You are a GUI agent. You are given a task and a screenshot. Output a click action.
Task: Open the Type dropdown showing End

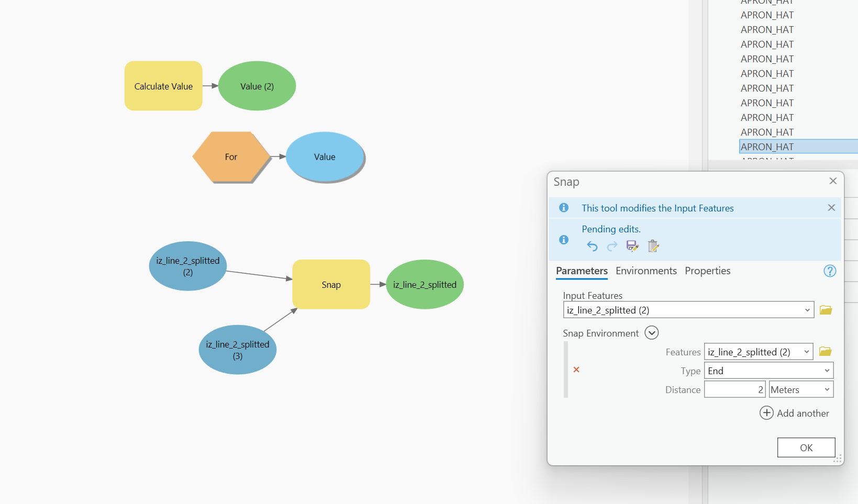click(x=826, y=370)
